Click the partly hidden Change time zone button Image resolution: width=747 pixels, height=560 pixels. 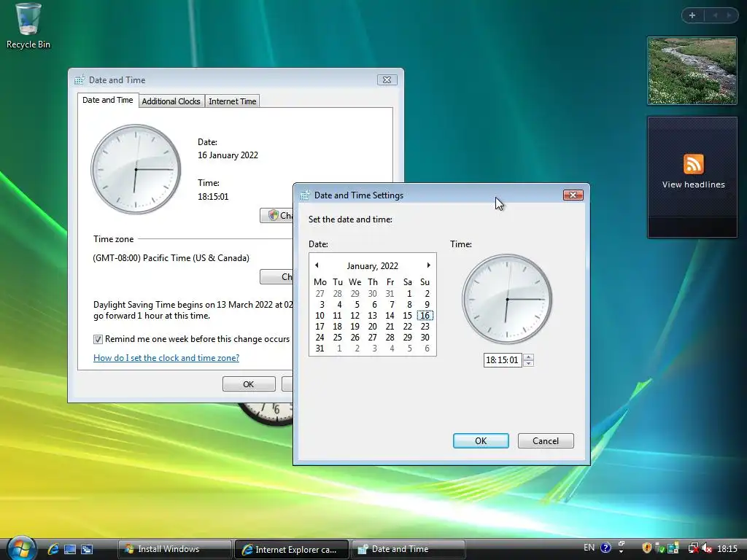pyautogui.click(x=276, y=276)
